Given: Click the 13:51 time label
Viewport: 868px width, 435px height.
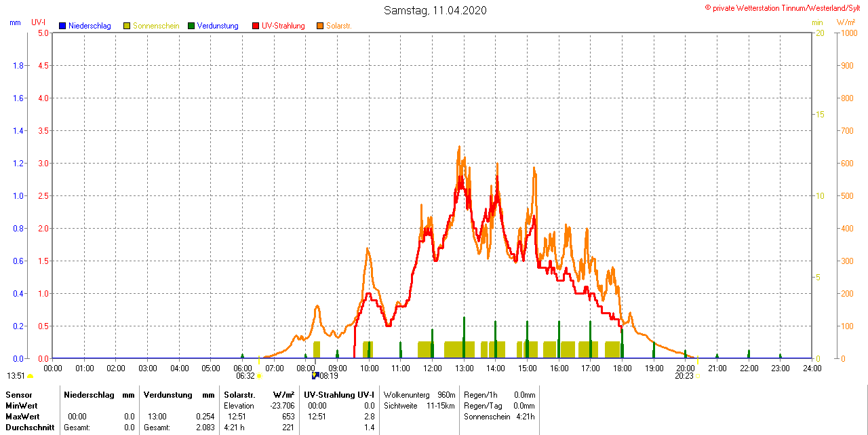Looking at the screenshot, I should click(16, 376).
